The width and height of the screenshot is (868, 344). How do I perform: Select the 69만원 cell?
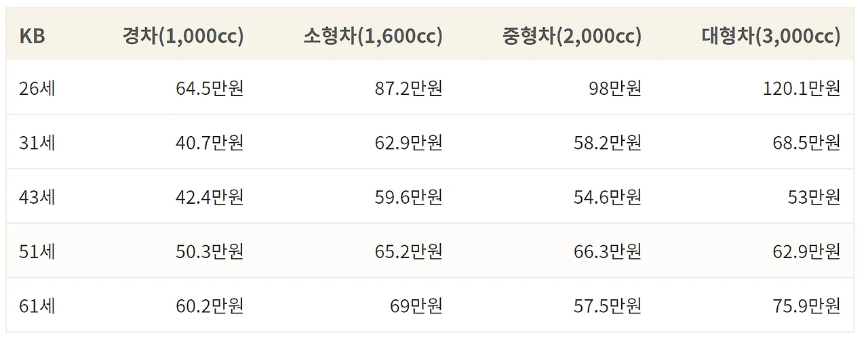click(x=416, y=306)
